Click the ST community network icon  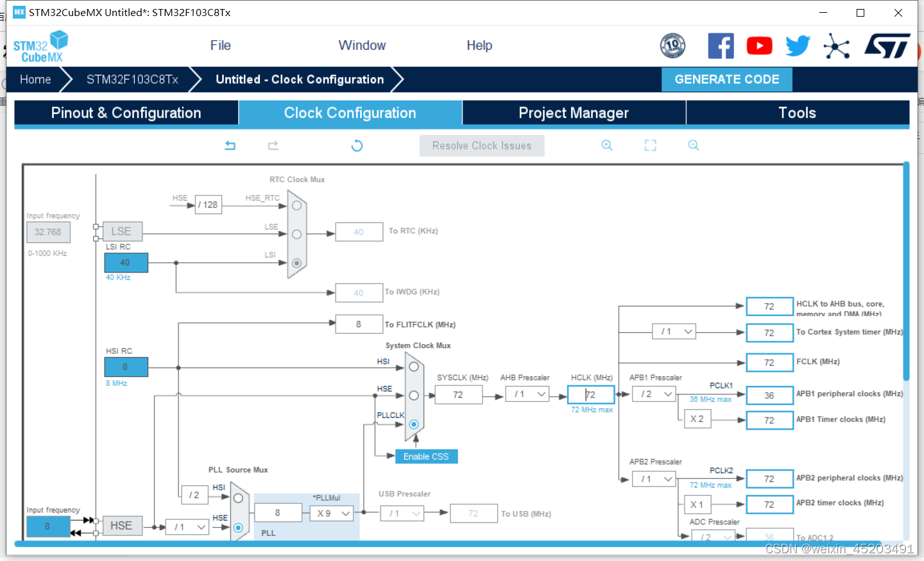[837, 46]
